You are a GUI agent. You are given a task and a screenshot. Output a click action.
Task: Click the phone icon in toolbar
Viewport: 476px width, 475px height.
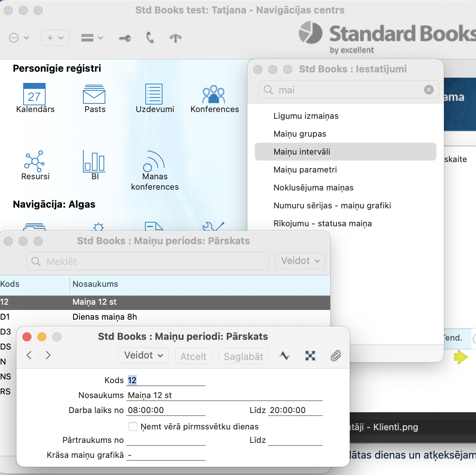[x=150, y=38]
